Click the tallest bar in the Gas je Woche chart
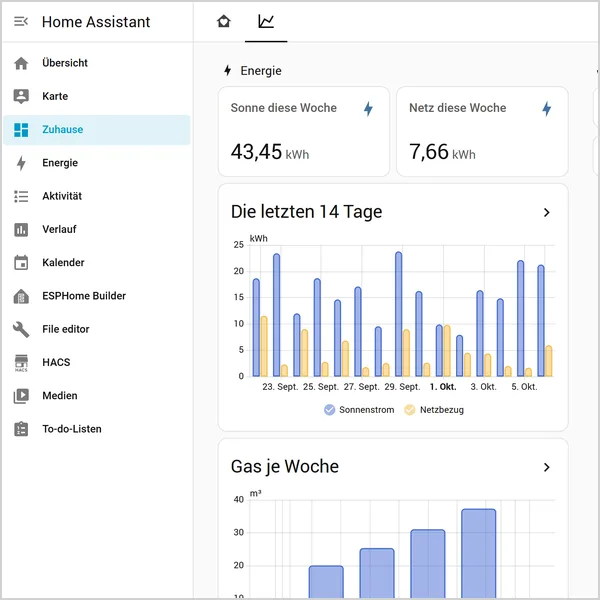600x600 pixels. [x=479, y=553]
